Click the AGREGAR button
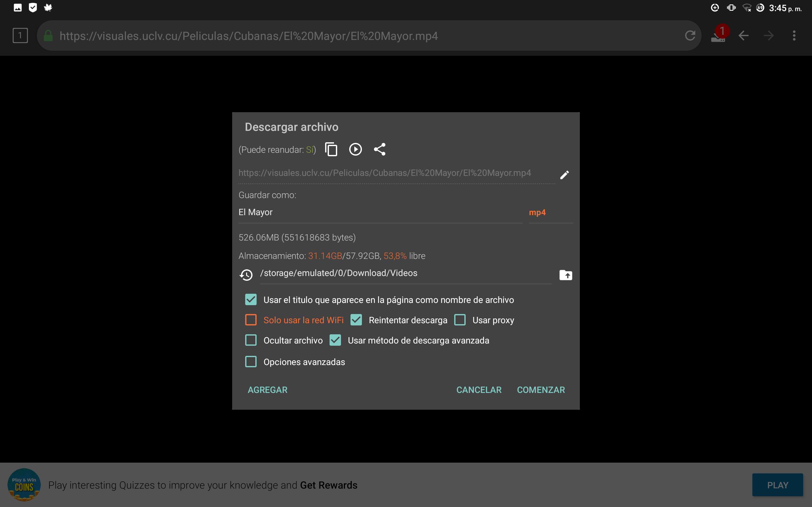The image size is (812, 507). tap(267, 390)
